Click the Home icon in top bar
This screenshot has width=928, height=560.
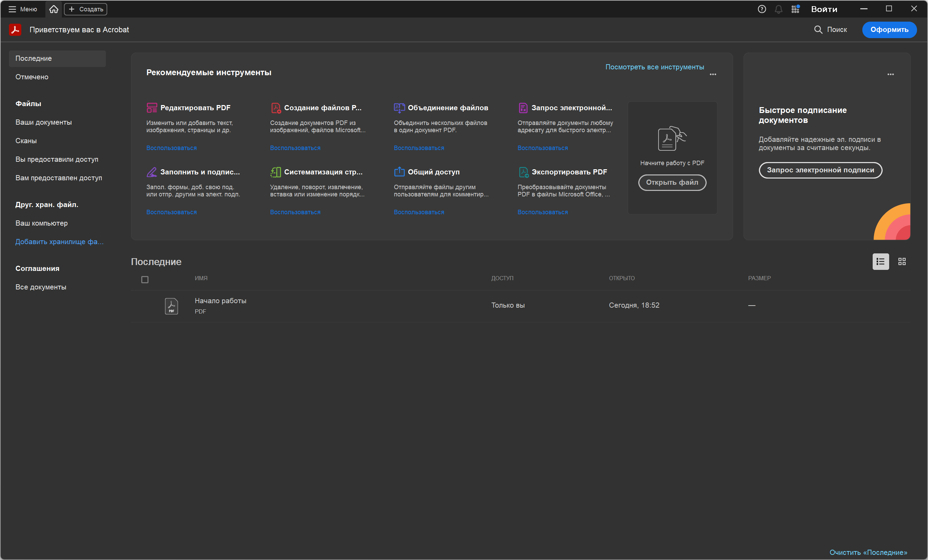pyautogui.click(x=54, y=9)
